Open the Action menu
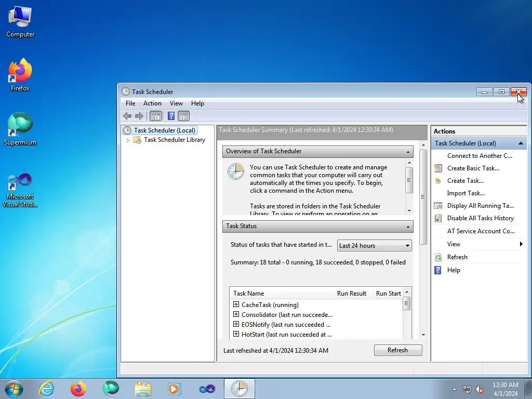Screen dimensions: 532x399 coord(152,103)
